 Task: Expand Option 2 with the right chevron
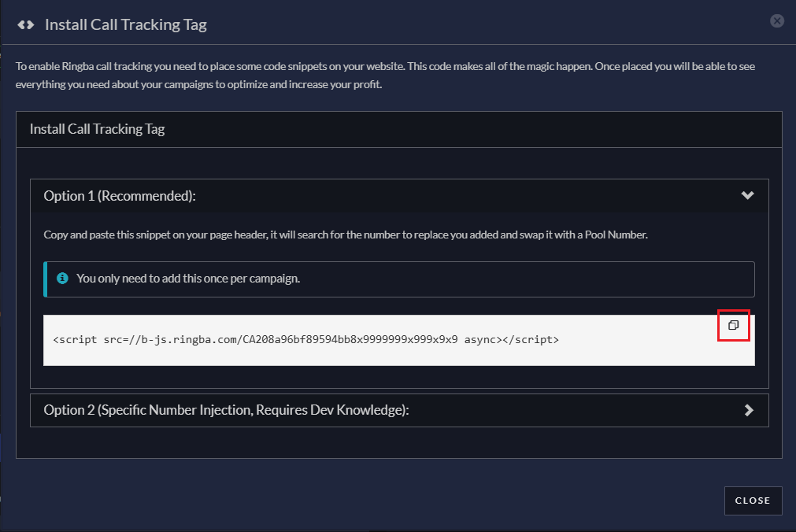coord(749,410)
